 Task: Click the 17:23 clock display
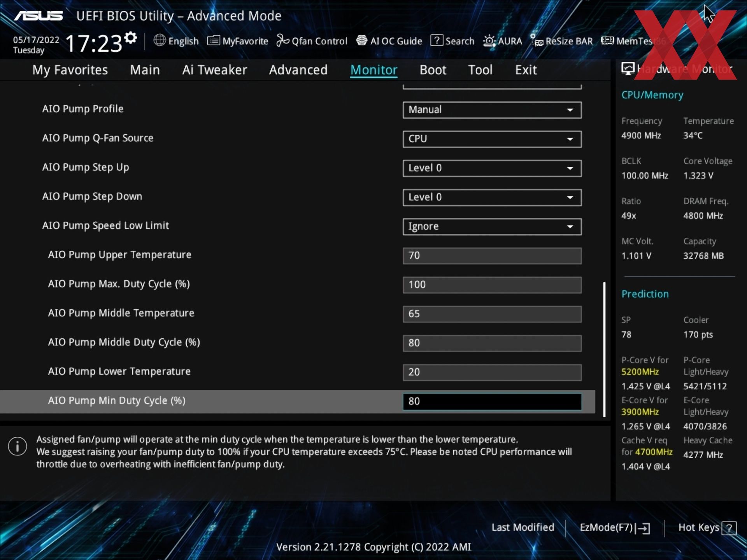pyautogui.click(x=94, y=43)
